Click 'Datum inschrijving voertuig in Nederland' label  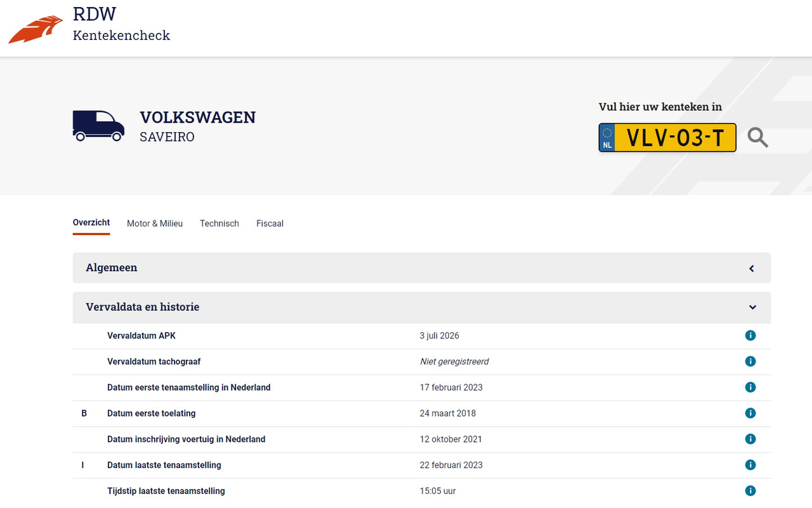tap(187, 439)
